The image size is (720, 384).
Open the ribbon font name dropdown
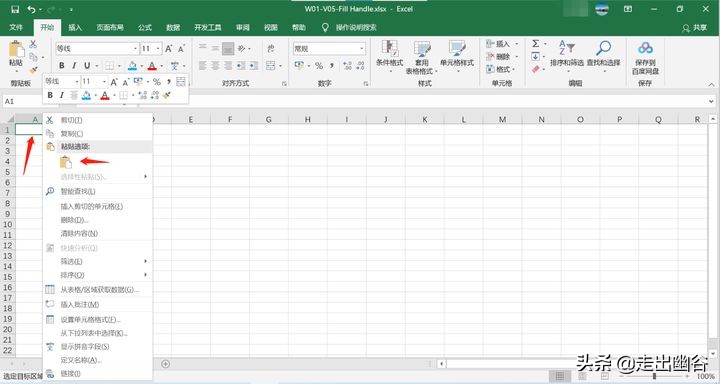coord(135,49)
